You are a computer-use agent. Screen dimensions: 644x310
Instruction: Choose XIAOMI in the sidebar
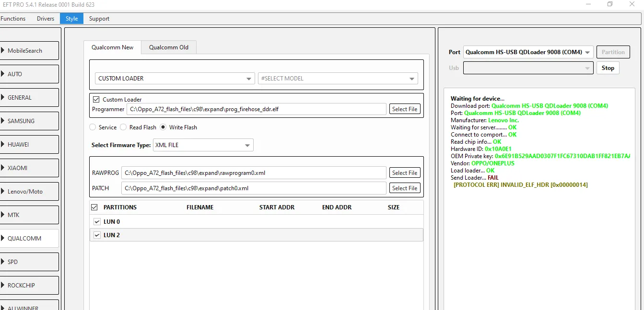click(x=29, y=168)
